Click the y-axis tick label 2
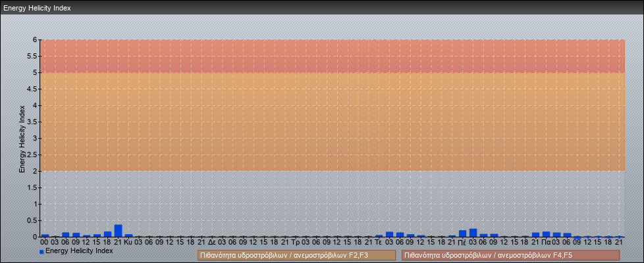 [35, 171]
